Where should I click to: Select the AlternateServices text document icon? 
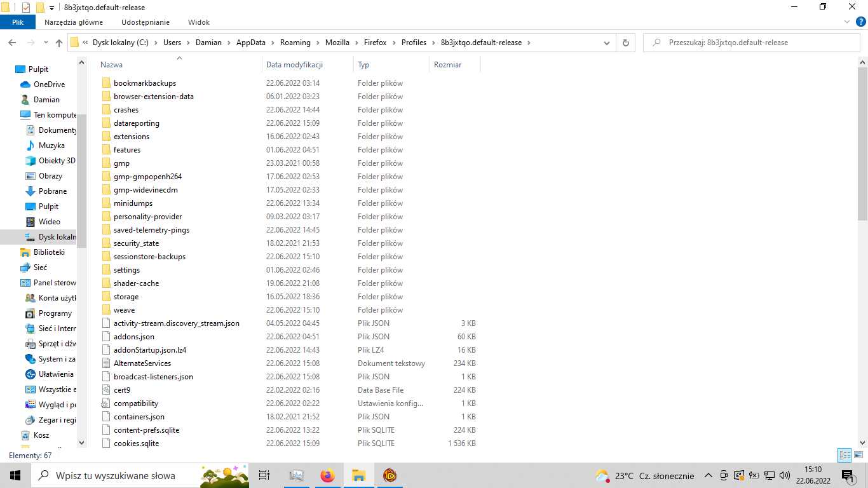pos(106,363)
